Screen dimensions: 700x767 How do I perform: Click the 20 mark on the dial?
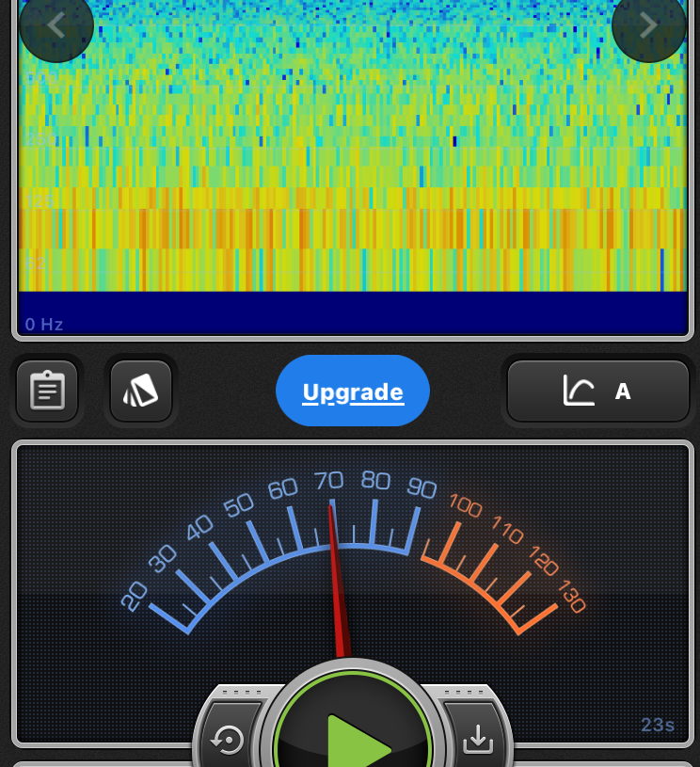(x=135, y=596)
